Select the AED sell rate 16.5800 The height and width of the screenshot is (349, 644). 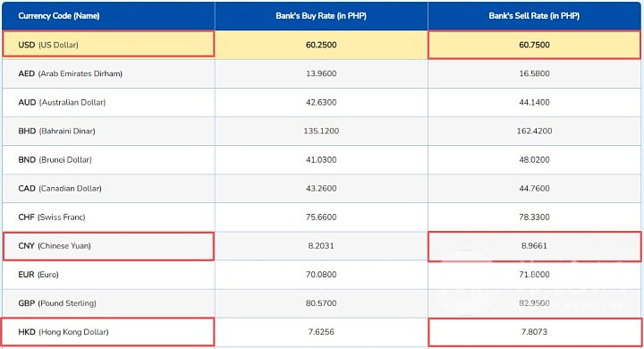click(x=534, y=73)
